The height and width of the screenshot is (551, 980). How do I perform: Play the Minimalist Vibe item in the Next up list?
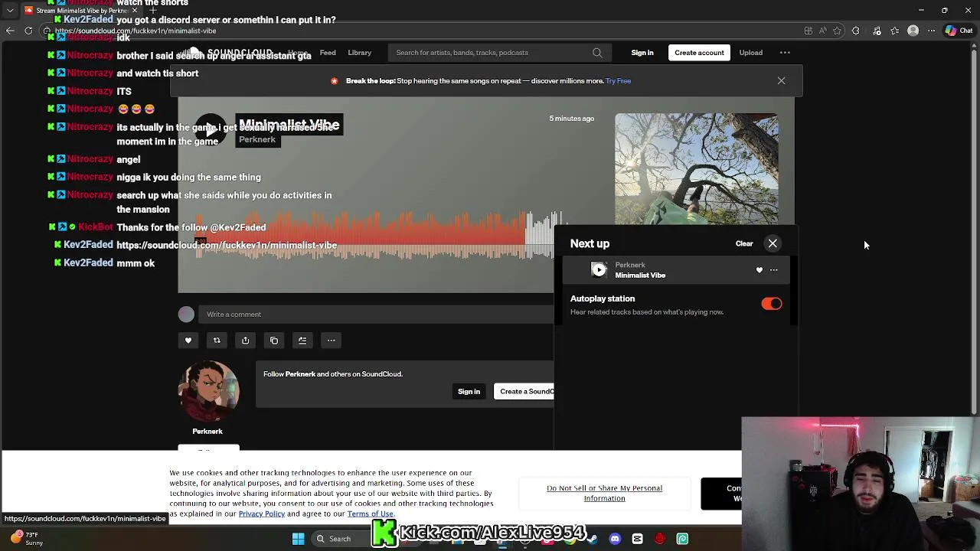(x=599, y=269)
